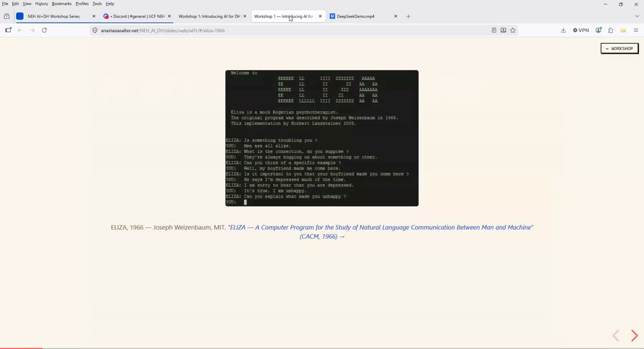Open the Edit menu
Viewport: 644px width, 349px height.
tap(16, 4)
